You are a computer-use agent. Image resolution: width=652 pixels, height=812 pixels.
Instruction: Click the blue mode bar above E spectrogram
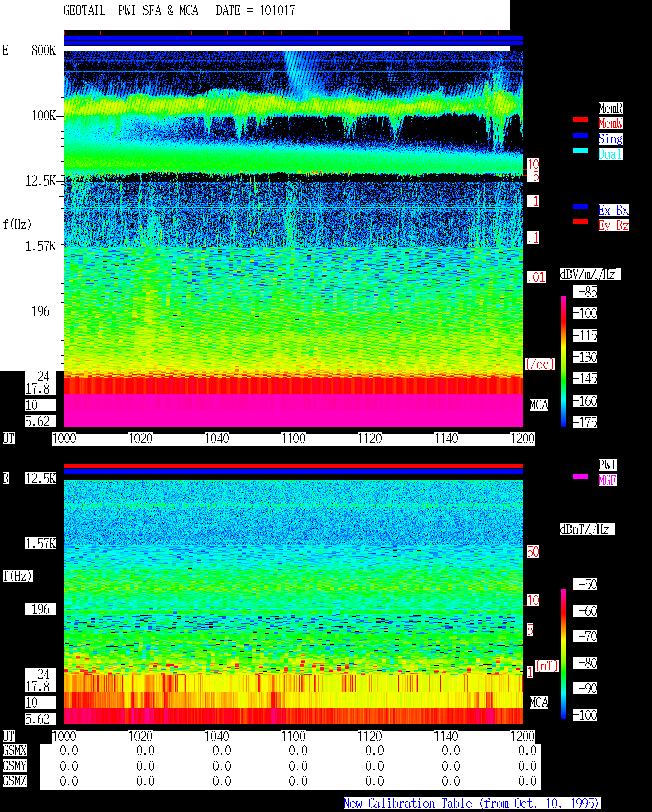click(293, 41)
